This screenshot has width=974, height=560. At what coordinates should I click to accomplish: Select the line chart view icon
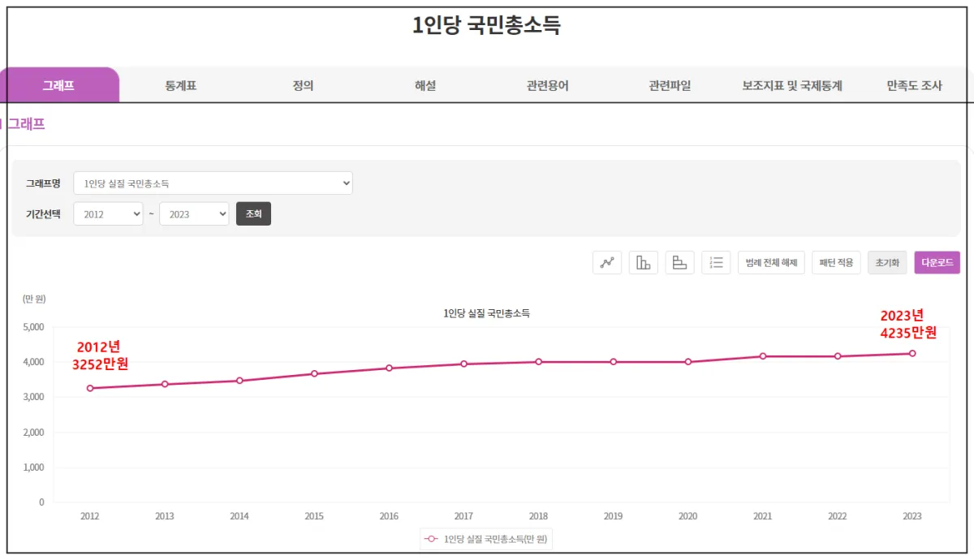pyautogui.click(x=606, y=262)
